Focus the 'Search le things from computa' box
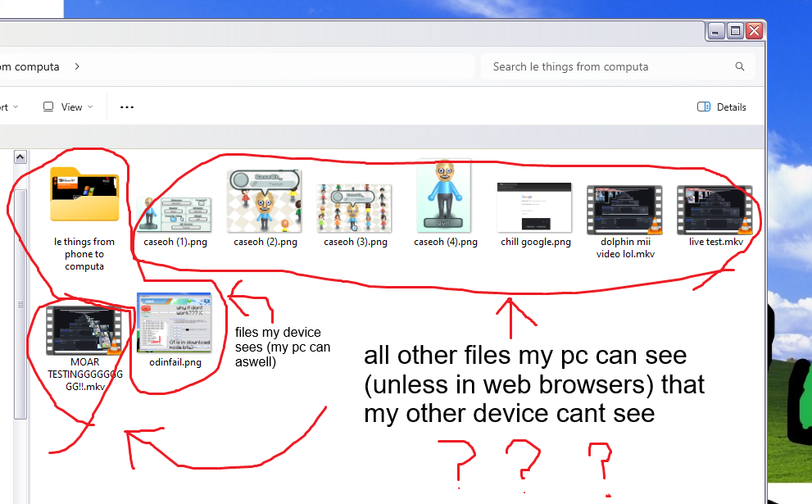 [x=618, y=67]
